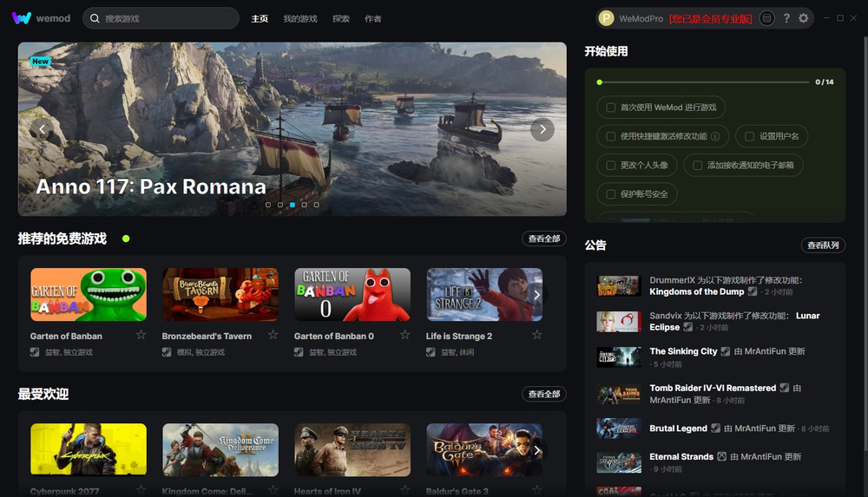The width and height of the screenshot is (868, 497).
Task: Go to next banner with right arrow
Action: pos(542,129)
